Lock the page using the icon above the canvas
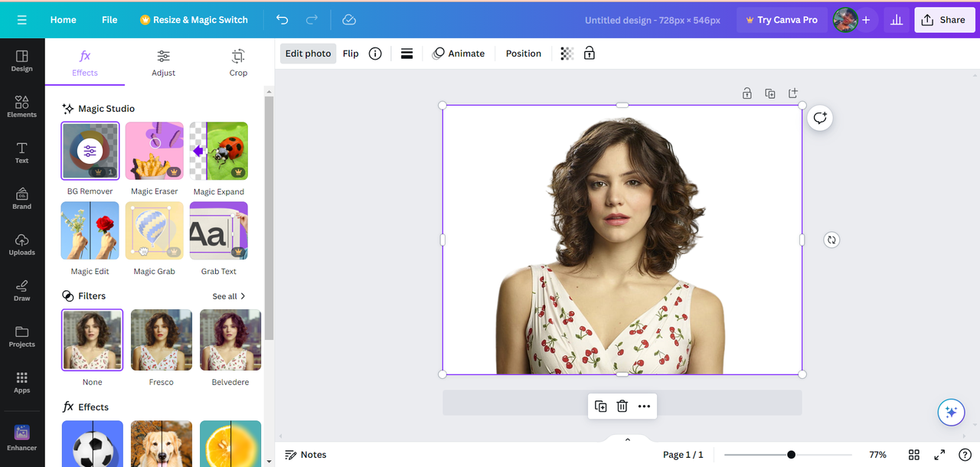This screenshot has width=980, height=467. click(746, 93)
